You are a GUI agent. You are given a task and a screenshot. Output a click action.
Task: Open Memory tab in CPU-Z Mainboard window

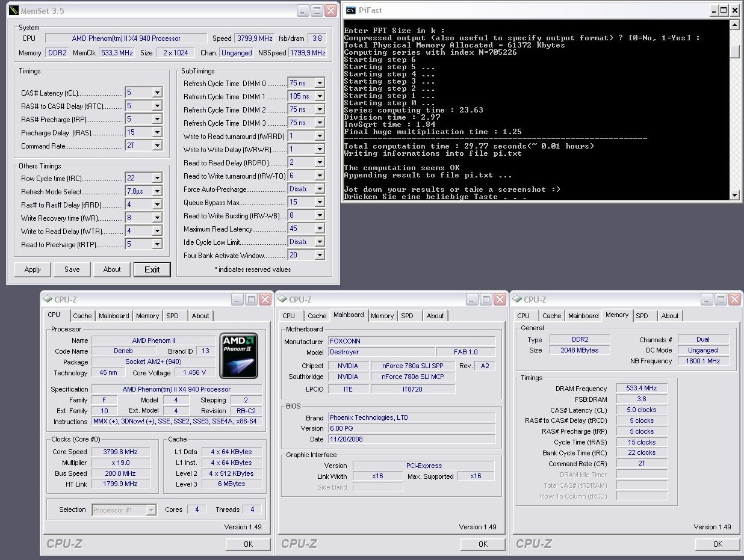(x=382, y=316)
